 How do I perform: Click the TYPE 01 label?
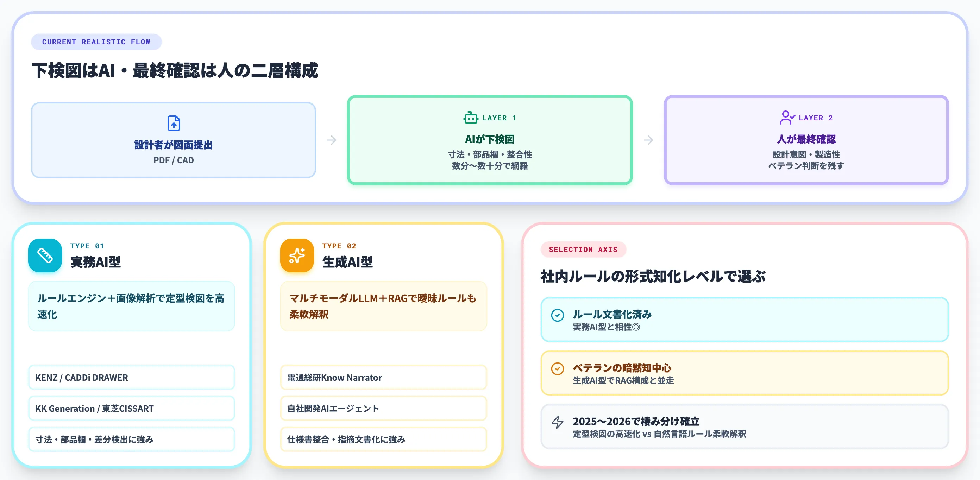[x=87, y=246]
